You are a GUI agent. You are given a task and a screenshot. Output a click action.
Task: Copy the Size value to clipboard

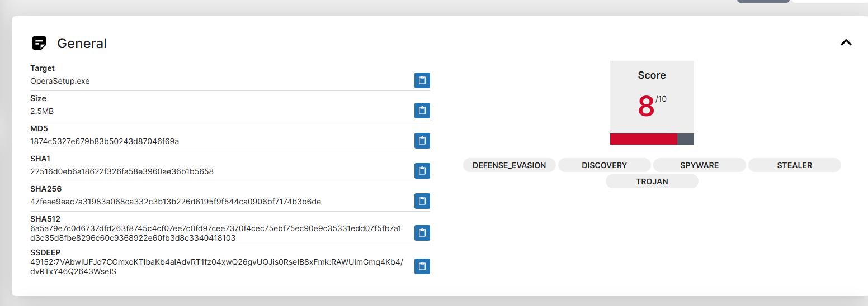point(422,111)
